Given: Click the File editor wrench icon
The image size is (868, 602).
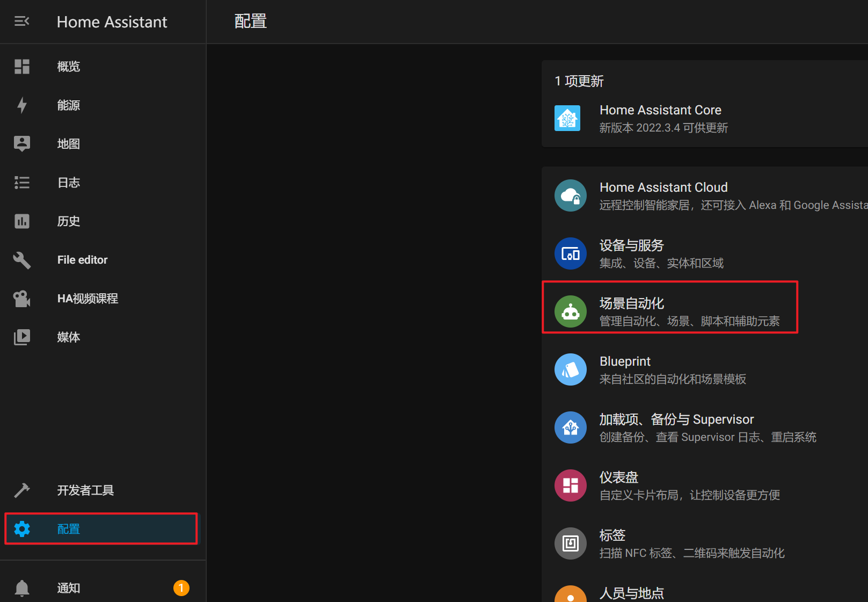Looking at the screenshot, I should point(22,260).
